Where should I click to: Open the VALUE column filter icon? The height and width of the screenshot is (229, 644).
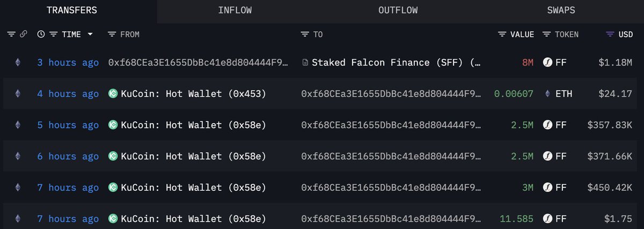(x=502, y=34)
